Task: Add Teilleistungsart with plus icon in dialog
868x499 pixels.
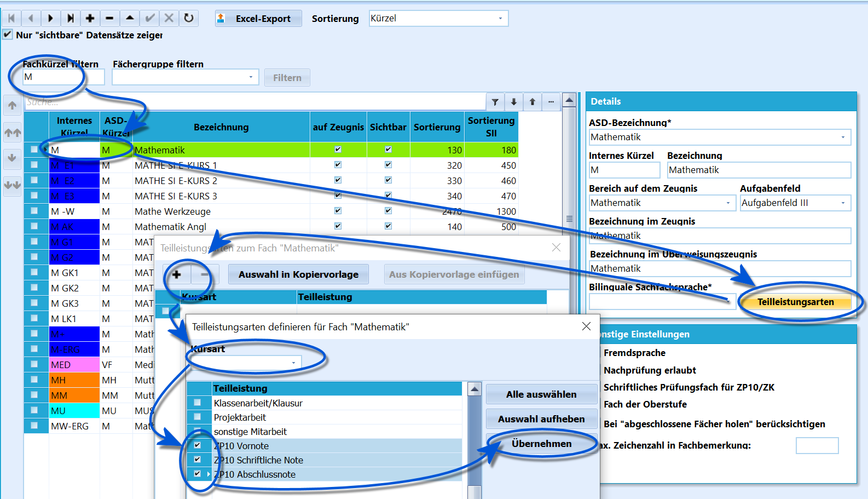Action: [176, 274]
